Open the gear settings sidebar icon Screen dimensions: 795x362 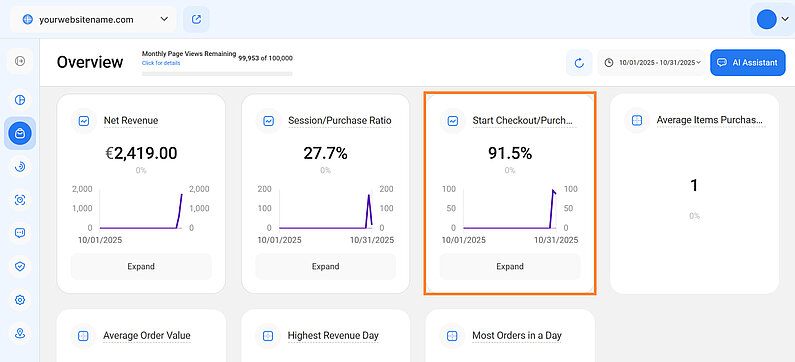point(20,300)
